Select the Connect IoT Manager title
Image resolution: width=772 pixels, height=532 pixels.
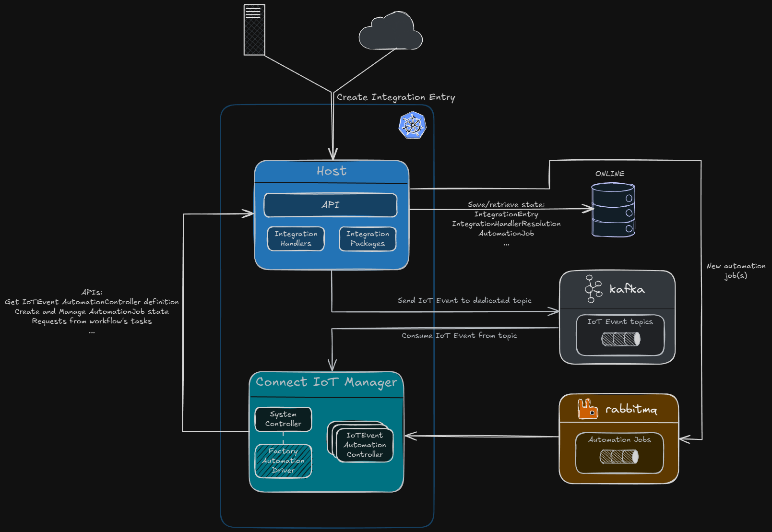coord(326,382)
